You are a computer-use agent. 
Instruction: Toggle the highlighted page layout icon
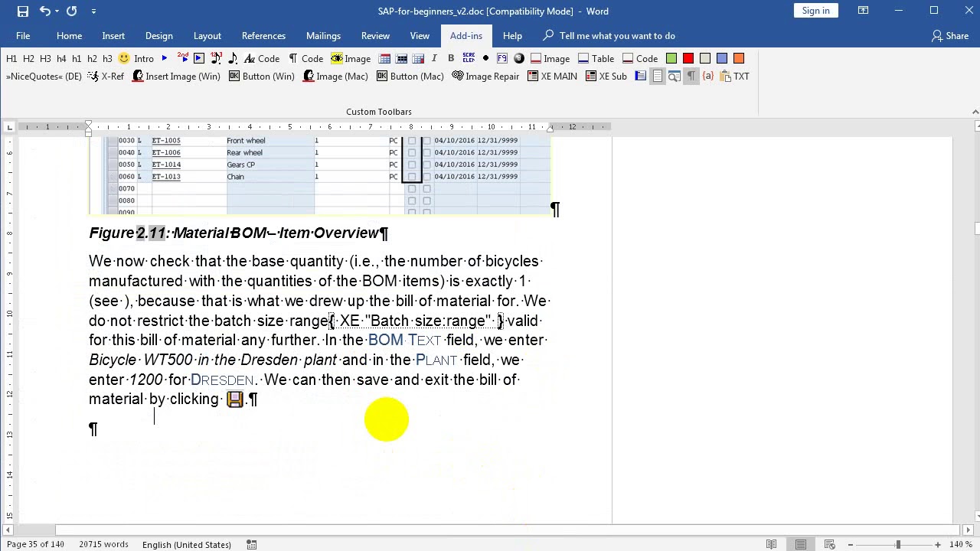[658, 77]
